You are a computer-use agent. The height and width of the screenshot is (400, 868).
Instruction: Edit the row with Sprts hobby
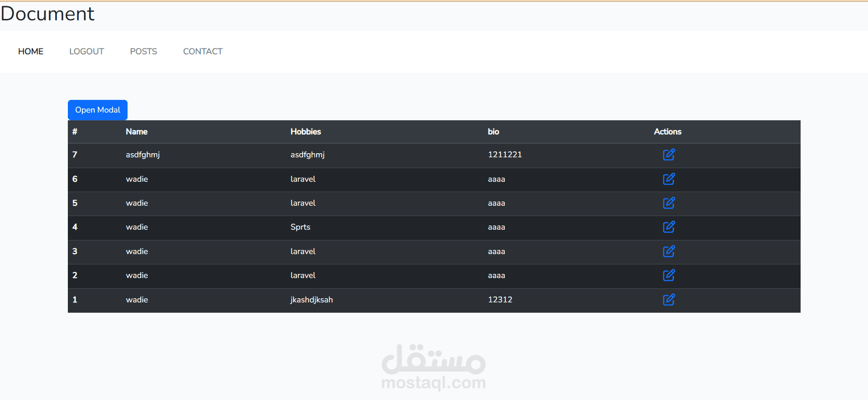pyautogui.click(x=669, y=227)
